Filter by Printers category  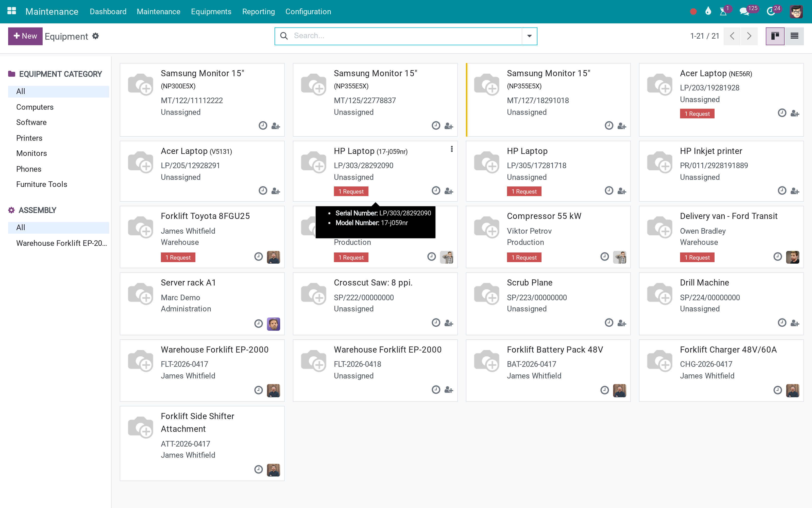pyautogui.click(x=58, y=138)
